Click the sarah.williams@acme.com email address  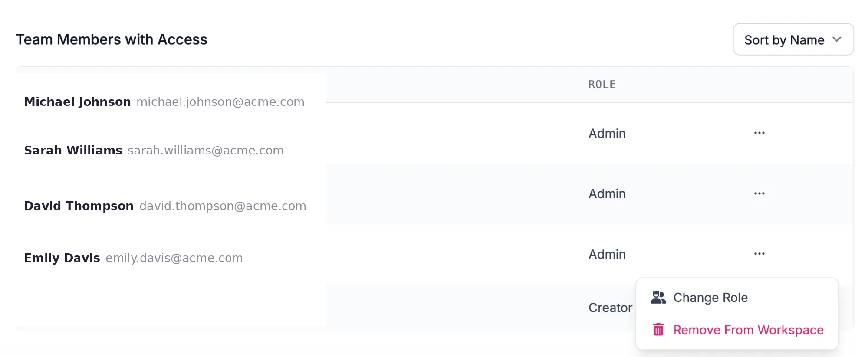pos(205,151)
